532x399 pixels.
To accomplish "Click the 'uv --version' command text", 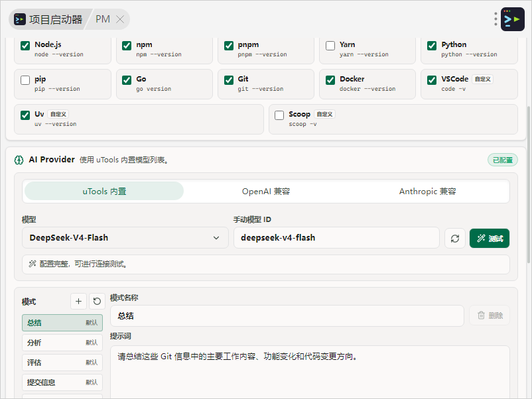I will pyautogui.click(x=55, y=124).
